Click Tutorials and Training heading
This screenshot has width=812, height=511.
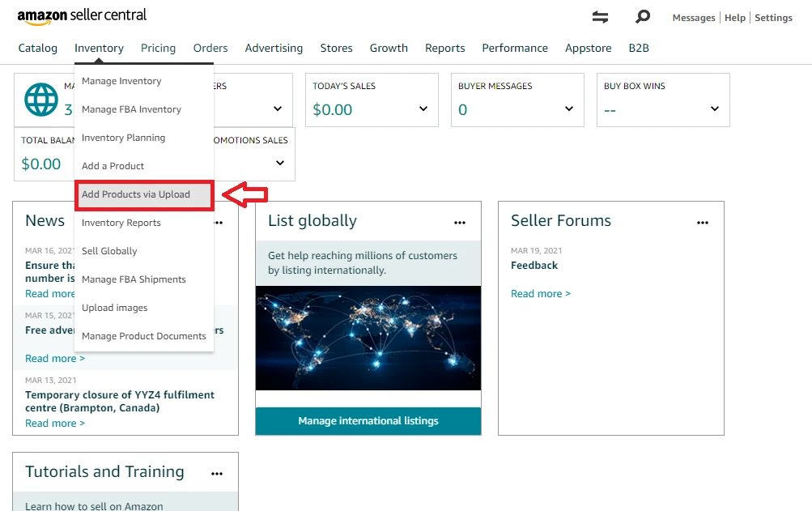click(x=104, y=471)
